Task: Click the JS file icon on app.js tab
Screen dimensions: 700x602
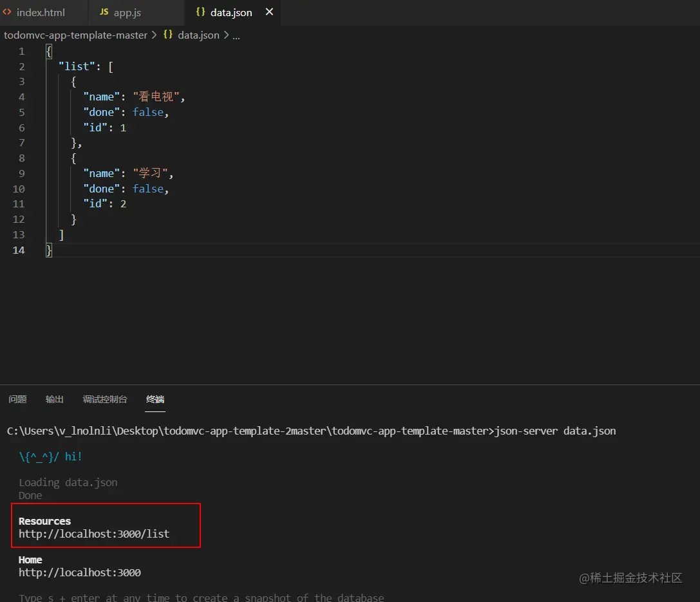Action: click(x=104, y=12)
